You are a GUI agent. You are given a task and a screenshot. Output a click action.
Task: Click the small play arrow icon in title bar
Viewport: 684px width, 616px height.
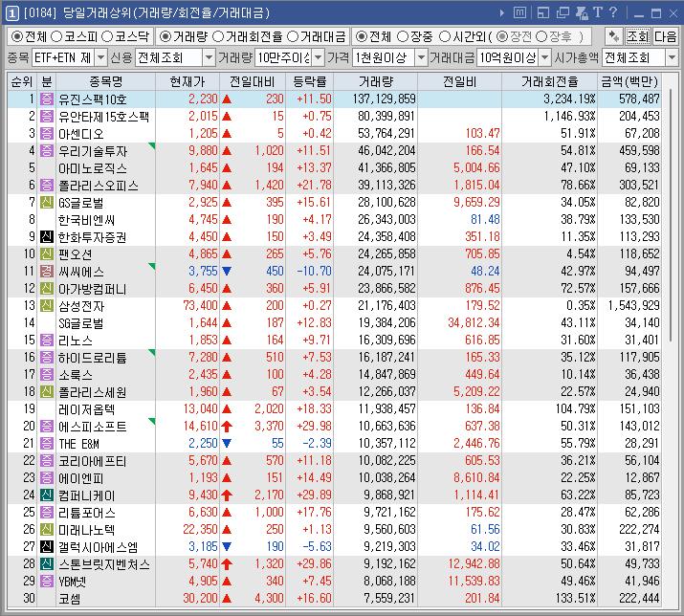pyautogui.click(x=502, y=13)
